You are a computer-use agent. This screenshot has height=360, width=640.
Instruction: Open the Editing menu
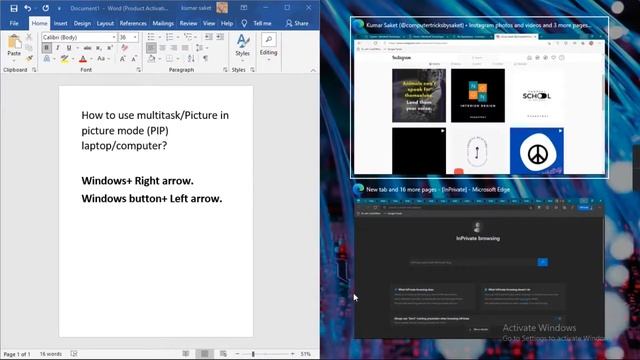pos(268,47)
